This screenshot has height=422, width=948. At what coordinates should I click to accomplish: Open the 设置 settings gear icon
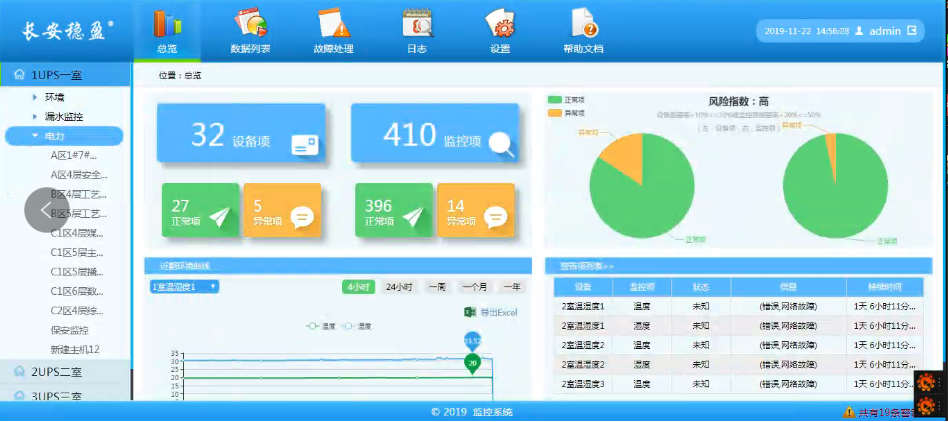click(x=500, y=23)
